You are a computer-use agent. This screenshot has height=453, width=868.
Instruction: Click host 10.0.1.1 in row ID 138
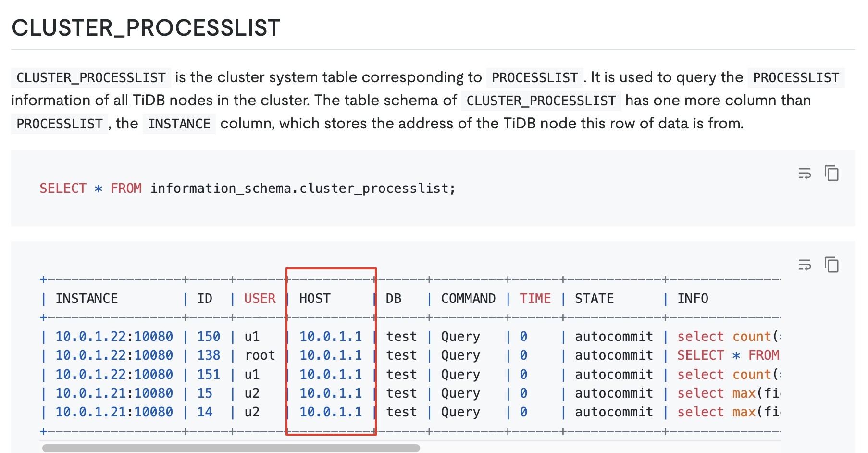coord(331,355)
